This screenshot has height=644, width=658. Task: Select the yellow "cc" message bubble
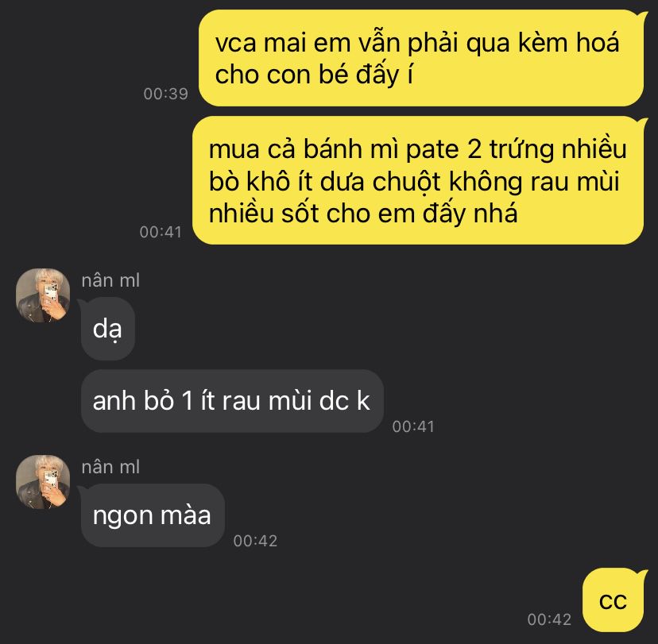[613, 600]
